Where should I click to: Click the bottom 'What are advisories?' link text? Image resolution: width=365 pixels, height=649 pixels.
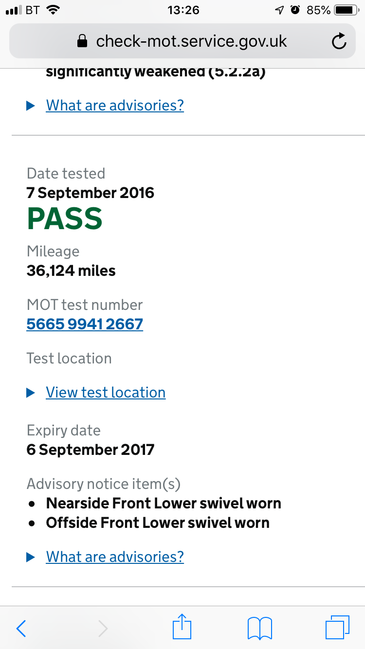coord(115,557)
